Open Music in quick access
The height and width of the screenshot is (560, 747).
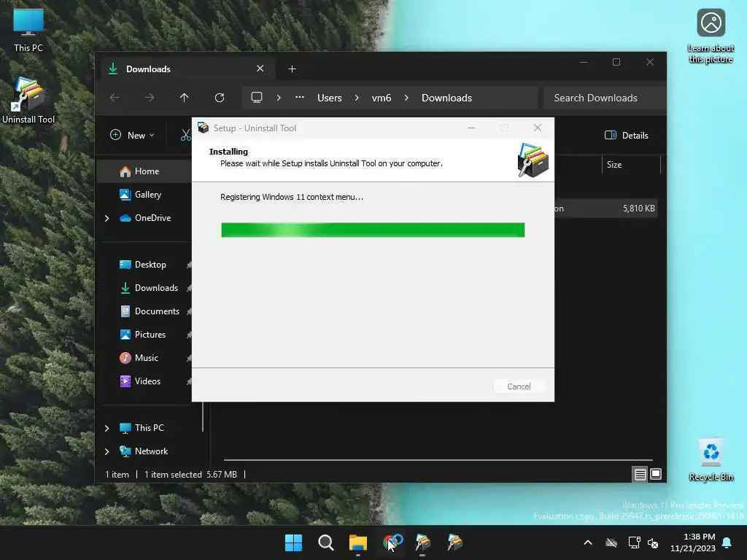coord(146,357)
